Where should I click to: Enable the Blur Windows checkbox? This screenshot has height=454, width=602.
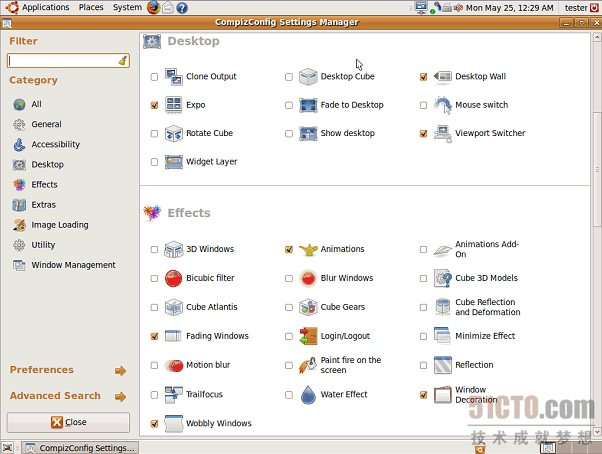click(289, 279)
